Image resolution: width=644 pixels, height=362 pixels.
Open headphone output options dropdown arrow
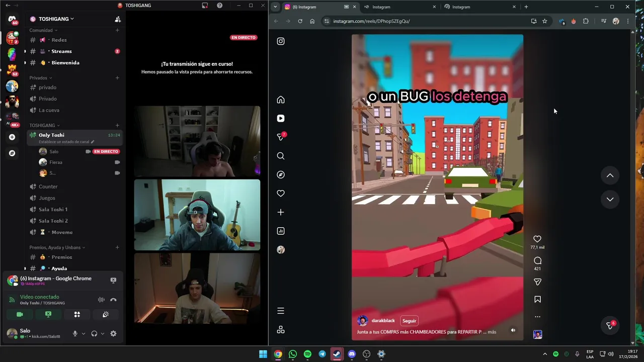pos(103,333)
